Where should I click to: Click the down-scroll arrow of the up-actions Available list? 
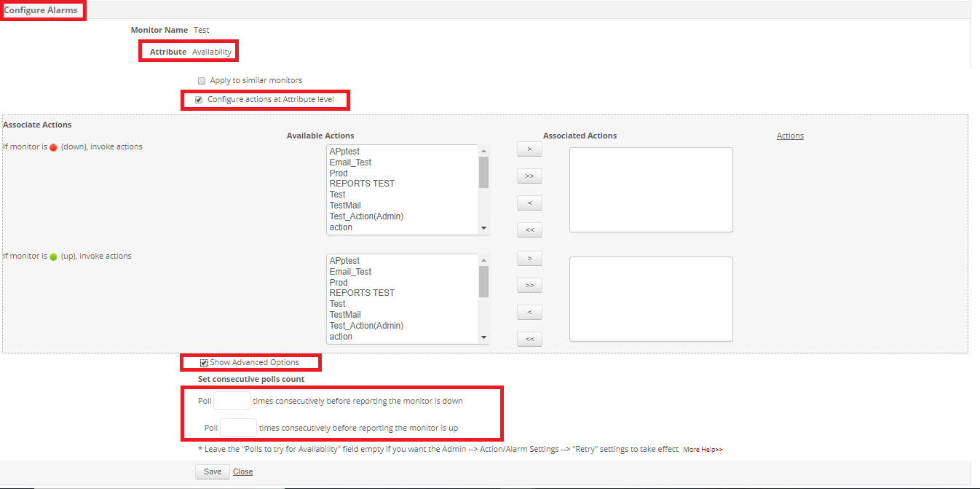tap(483, 337)
